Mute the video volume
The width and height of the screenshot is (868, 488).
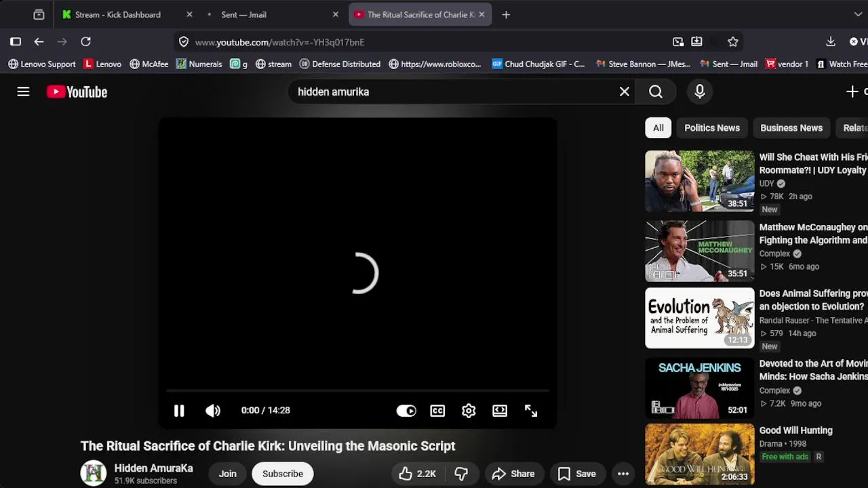click(213, 410)
